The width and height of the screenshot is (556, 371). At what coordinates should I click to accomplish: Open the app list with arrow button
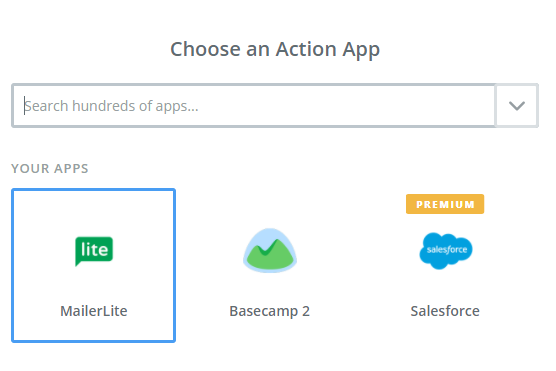coord(517,106)
